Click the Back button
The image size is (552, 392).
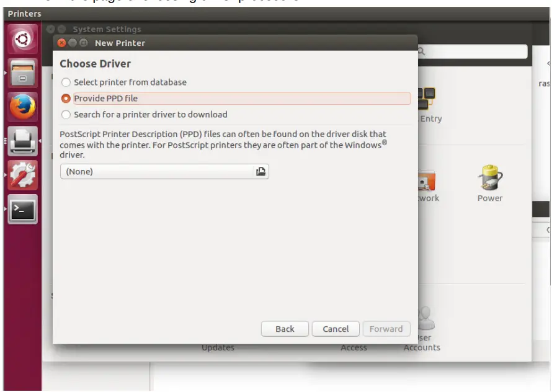tap(285, 329)
